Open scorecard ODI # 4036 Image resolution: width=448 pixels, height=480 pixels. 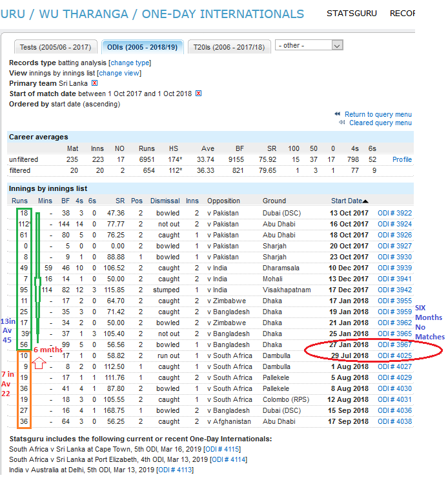point(394,410)
